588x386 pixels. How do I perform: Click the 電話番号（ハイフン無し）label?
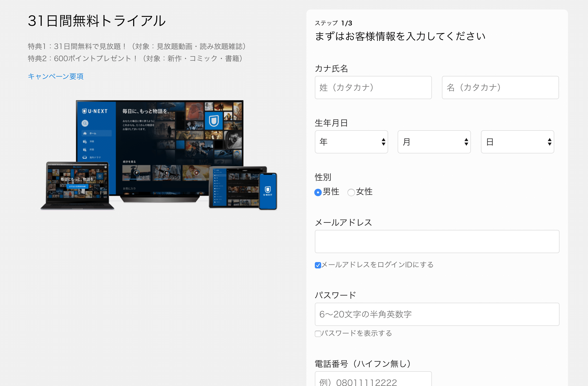[x=363, y=364]
